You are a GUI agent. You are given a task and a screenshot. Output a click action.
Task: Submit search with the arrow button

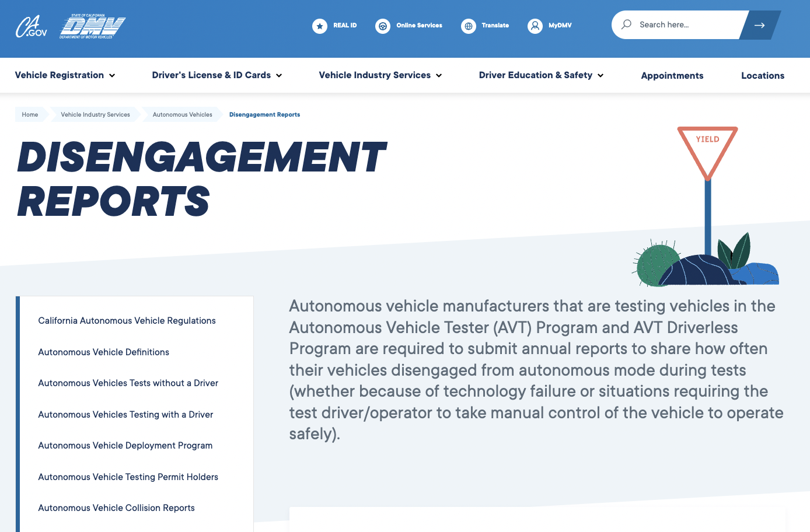pyautogui.click(x=760, y=25)
